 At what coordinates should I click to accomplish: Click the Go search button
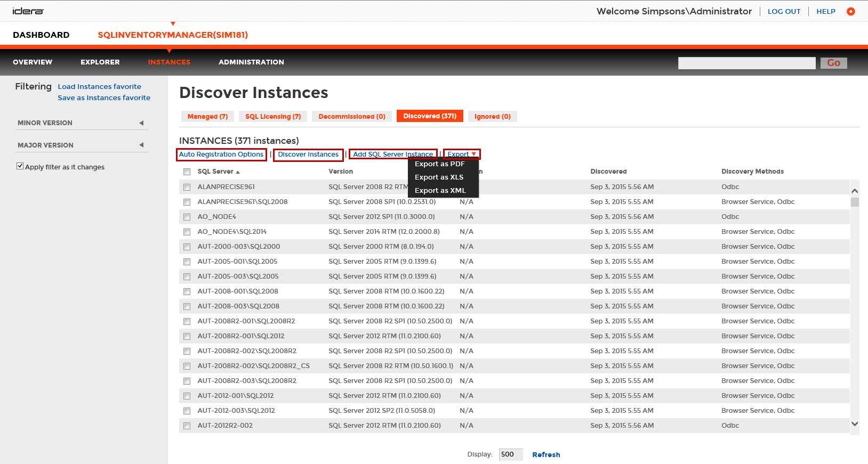[x=833, y=63]
